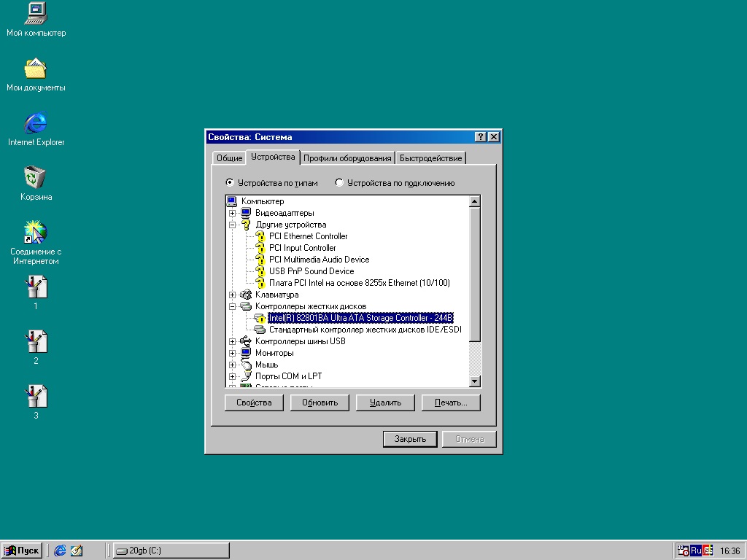Click the Свойства button
Screen dimensions: 747x560
[254, 402]
